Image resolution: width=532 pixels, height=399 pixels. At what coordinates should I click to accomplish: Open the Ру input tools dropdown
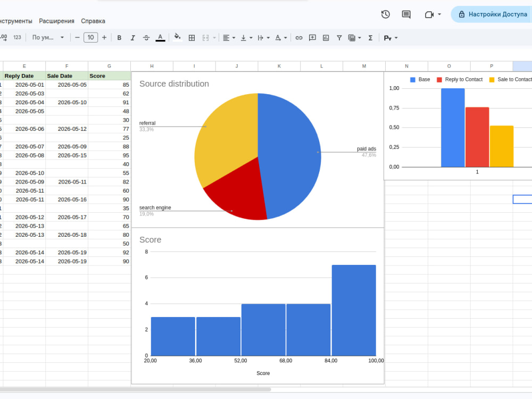(390, 38)
